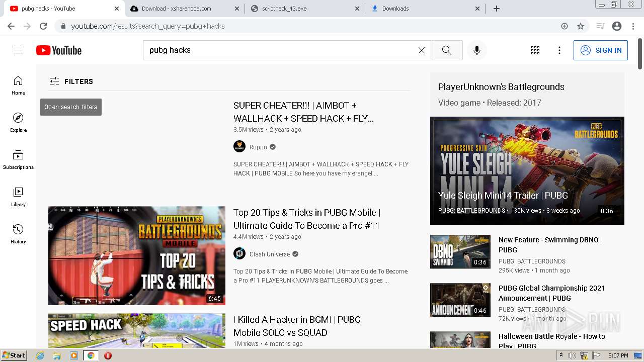
Task: Show hidden system tray icons
Action: 561,355
